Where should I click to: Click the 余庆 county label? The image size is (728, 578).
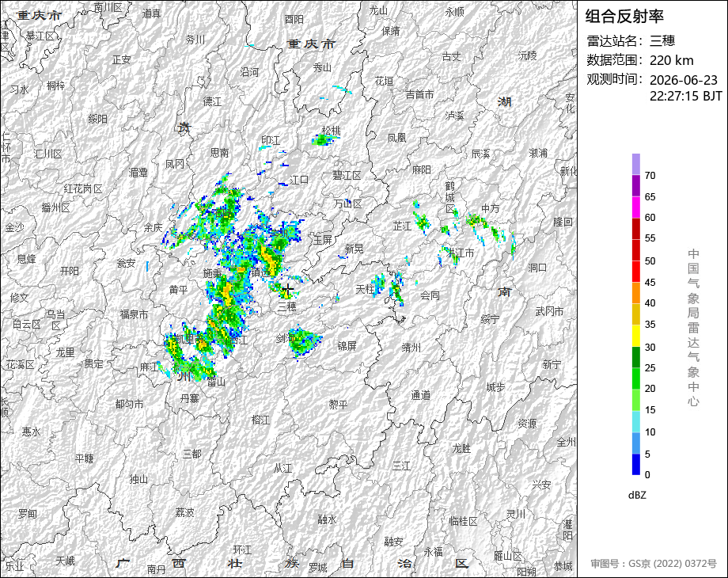(153, 227)
